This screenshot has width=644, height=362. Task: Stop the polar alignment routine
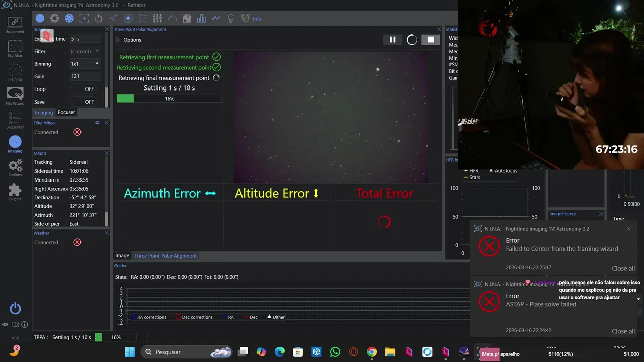pyautogui.click(x=431, y=40)
